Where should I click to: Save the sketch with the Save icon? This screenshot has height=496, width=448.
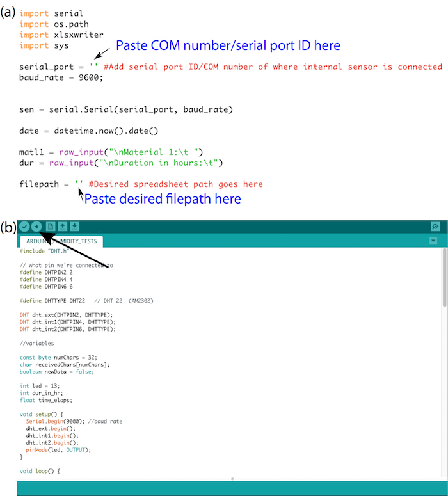[74, 227]
